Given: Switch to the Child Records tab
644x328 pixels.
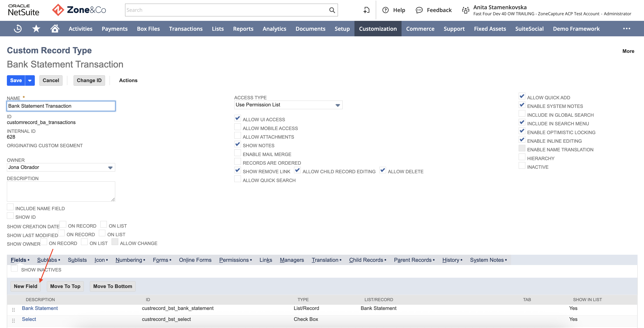Looking at the screenshot, I should click(x=366, y=260).
